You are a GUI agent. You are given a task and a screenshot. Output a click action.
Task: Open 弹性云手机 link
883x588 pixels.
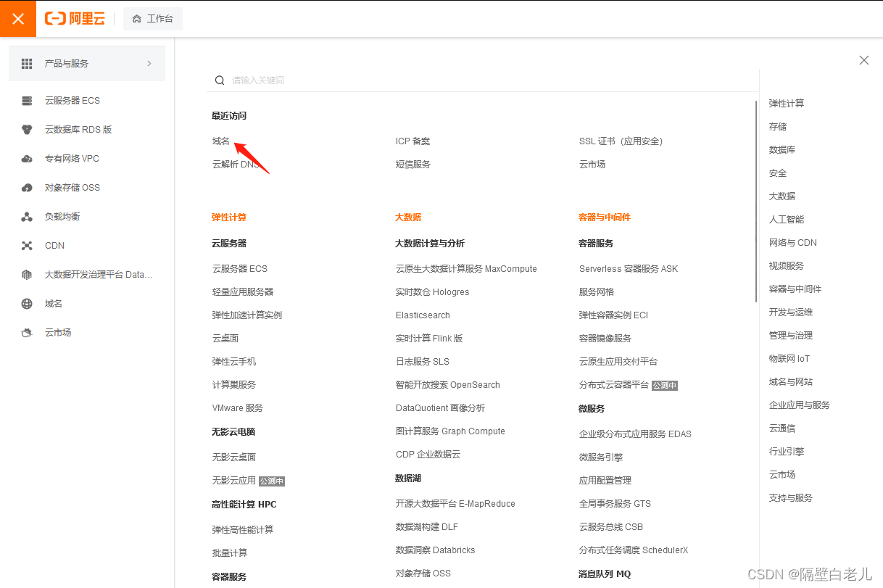[x=233, y=362]
